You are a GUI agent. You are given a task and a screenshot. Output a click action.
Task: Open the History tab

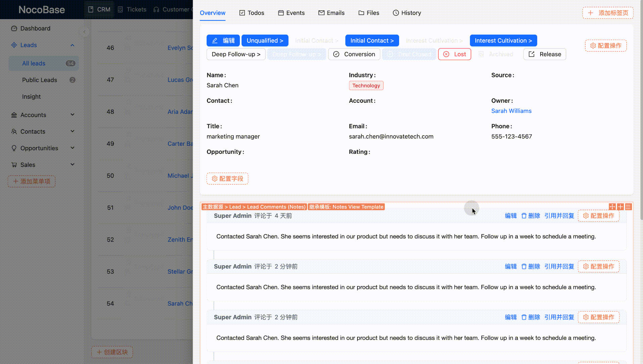click(x=407, y=13)
